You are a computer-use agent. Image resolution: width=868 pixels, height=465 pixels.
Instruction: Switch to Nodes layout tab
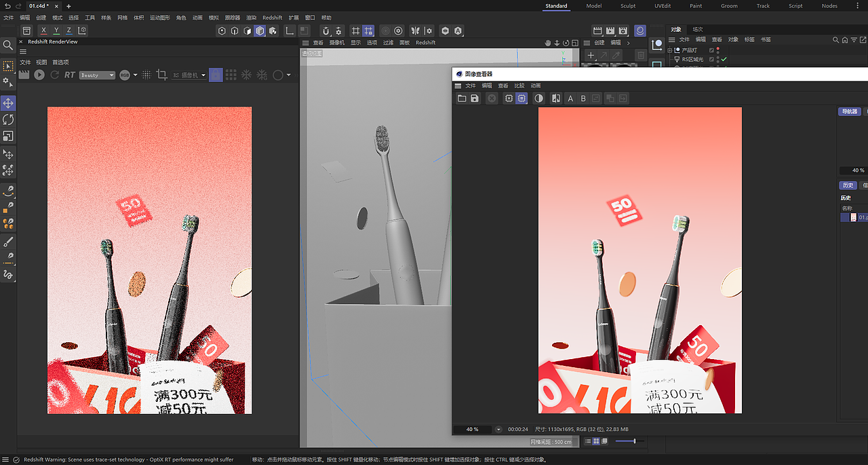point(829,5)
